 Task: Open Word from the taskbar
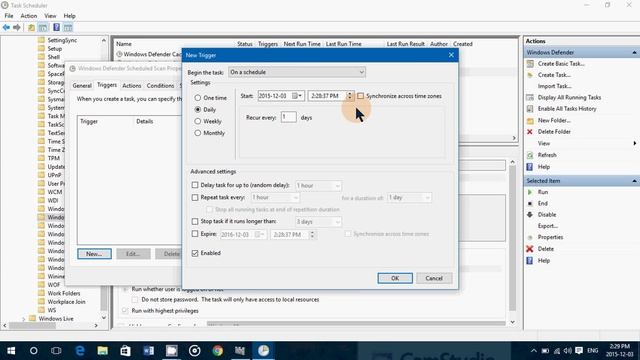[149, 351]
